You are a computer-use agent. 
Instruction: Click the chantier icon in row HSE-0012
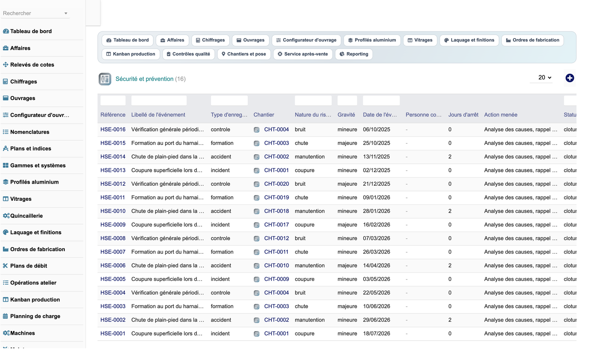[x=256, y=184]
